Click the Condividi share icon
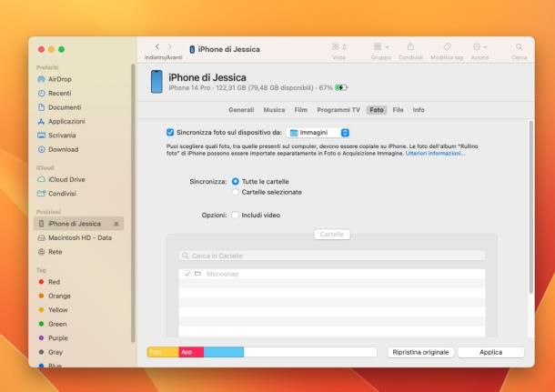Screen dimensions: 555x392 coord(410,46)
